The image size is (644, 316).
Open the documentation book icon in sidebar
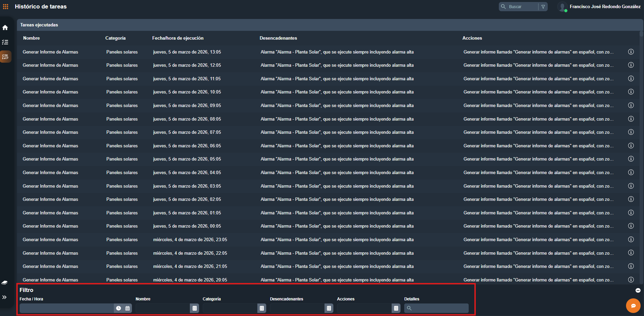(5, 282)
